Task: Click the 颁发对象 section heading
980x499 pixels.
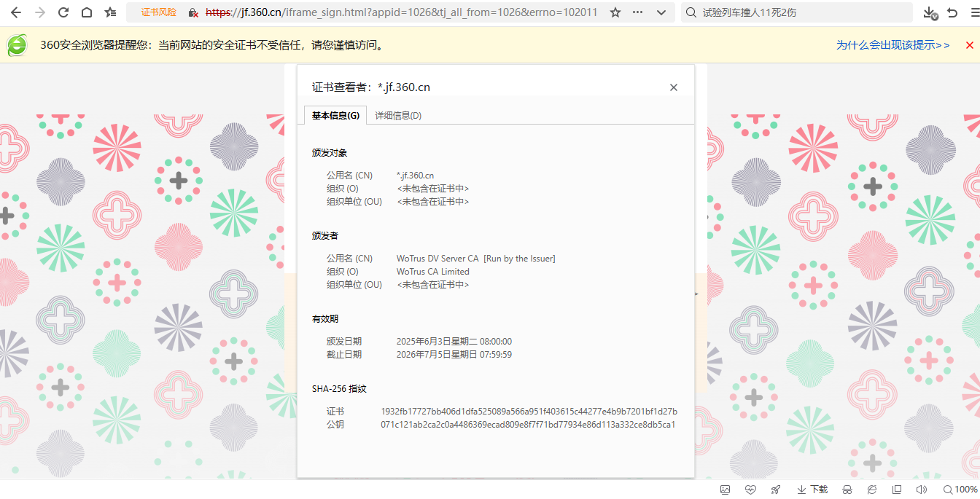Action: coord(330,153)
